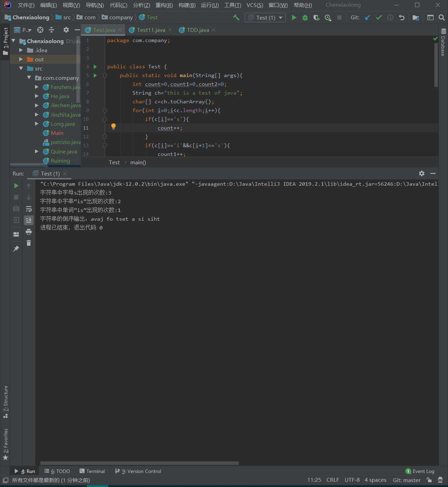Click the search everywhere magnifier icon
This screenshot has height=487, width=448.
[x=442, y=18]
